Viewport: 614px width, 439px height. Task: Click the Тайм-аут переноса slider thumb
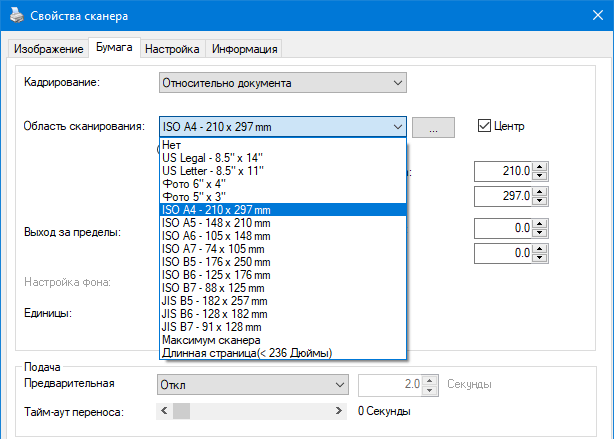181,411
